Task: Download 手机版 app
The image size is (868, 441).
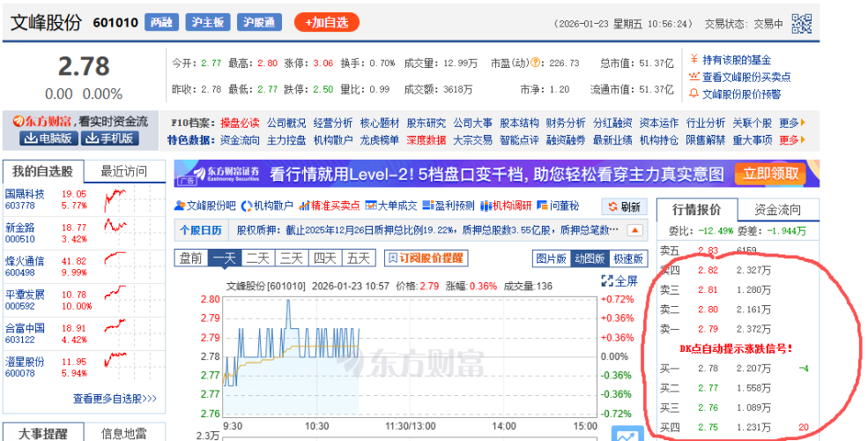Action: [109, 138]
